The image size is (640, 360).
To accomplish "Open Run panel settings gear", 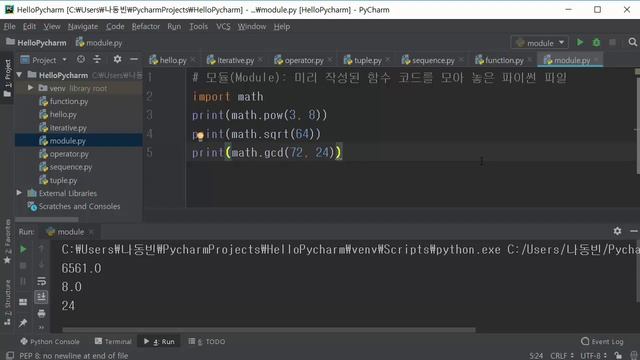I will [x=617, y=231].
